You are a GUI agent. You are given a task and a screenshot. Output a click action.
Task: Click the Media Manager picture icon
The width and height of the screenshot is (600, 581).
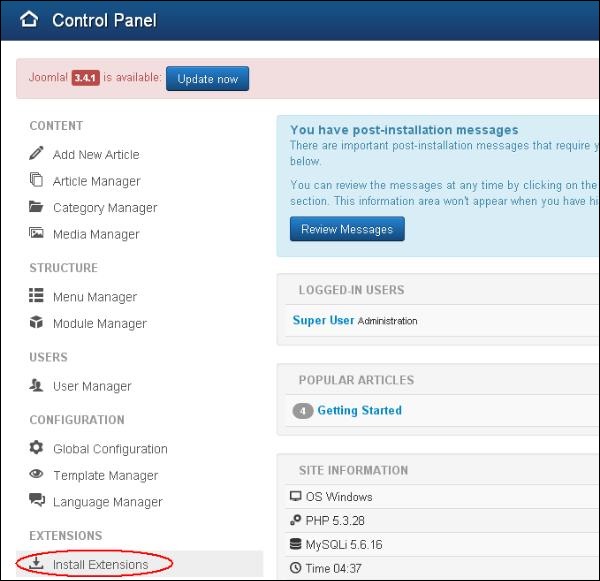[37, 234]
